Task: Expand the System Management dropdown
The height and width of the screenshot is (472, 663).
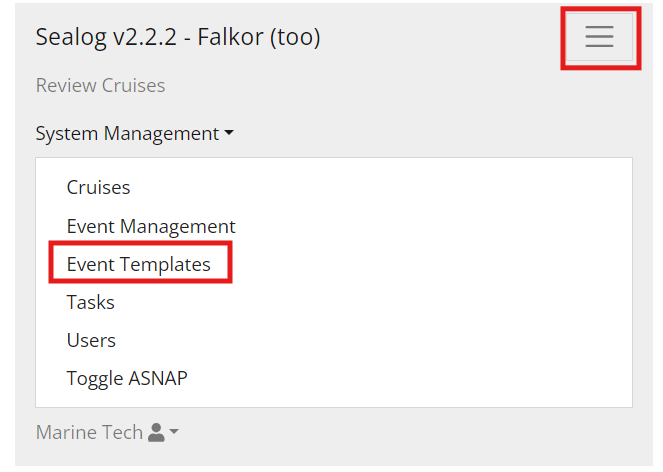Action: [134, 134]
